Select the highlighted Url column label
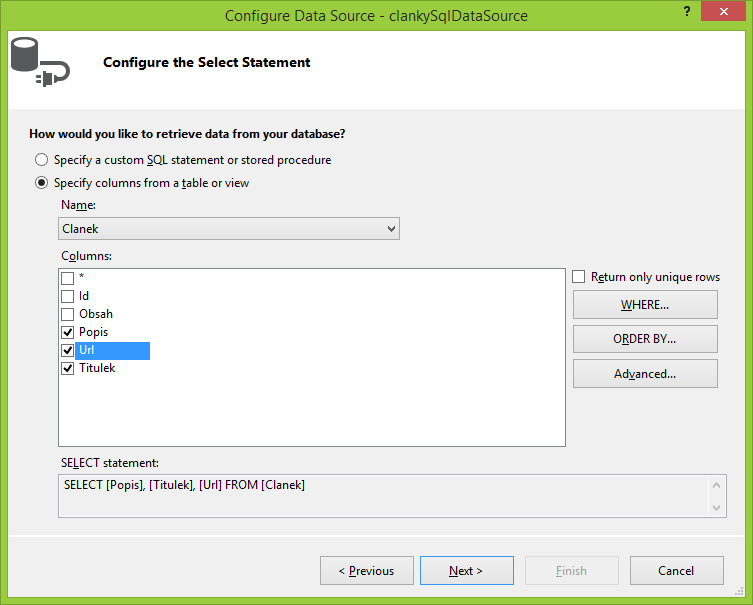This screenshot has width=753, height=605. tap(112, 351)
